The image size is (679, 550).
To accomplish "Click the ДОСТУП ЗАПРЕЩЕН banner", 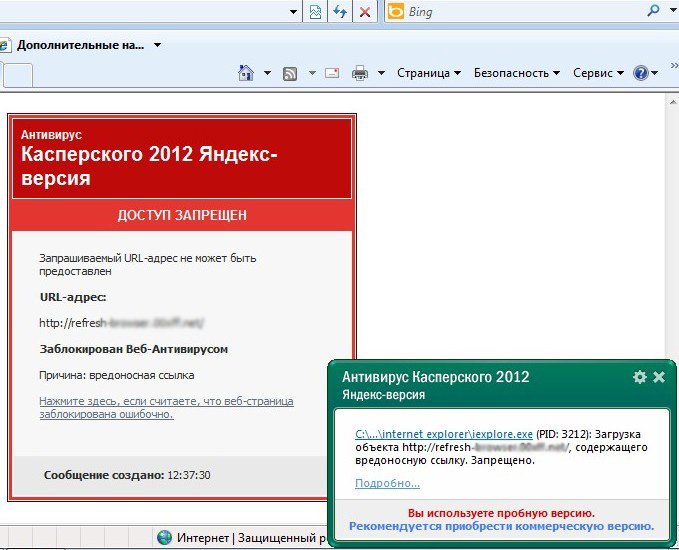I will pyautogui.click(x=182, y=215).
